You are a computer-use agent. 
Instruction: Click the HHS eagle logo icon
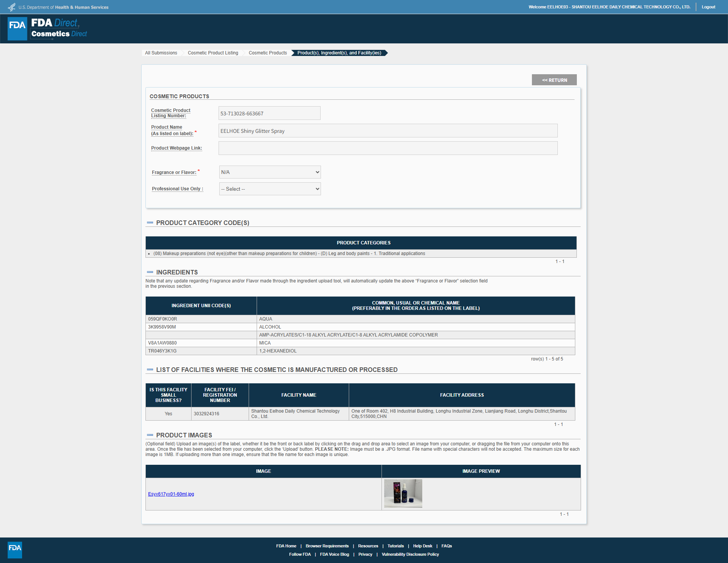click(12, 7)
